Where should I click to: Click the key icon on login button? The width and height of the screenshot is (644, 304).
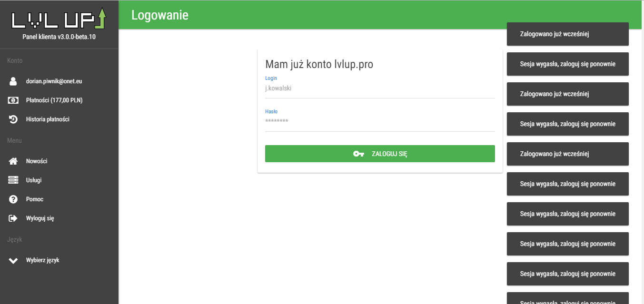point(358,154)
